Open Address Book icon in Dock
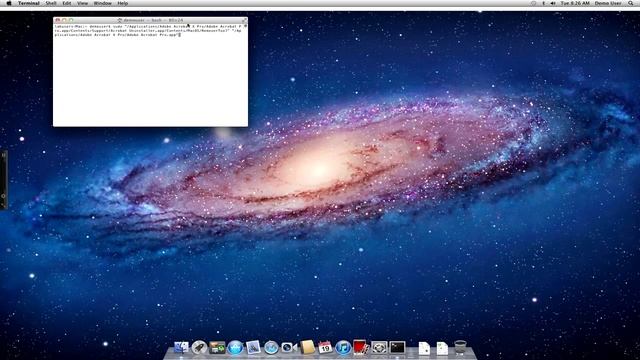This screenshot has width=640, height=360. point(307,347)
